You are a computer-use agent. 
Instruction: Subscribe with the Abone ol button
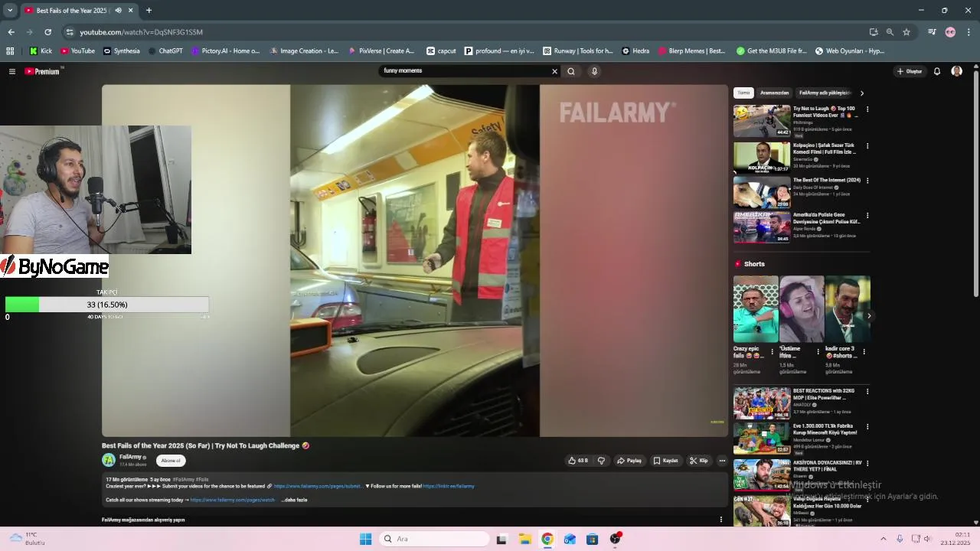171,461
